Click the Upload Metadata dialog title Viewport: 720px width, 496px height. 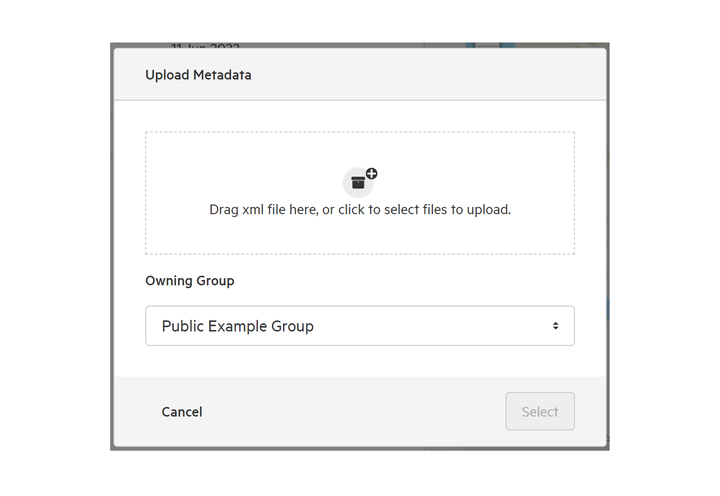tap(198, 75)
